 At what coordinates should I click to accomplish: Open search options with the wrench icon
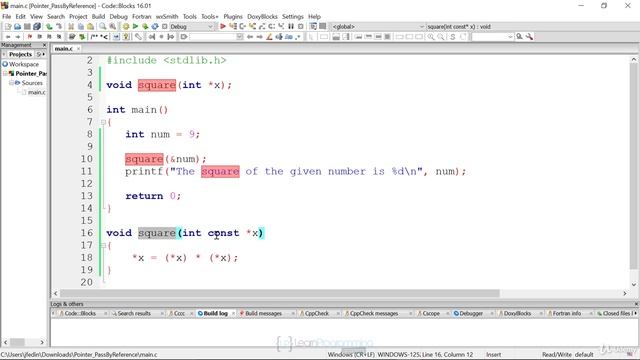[529, 37]
